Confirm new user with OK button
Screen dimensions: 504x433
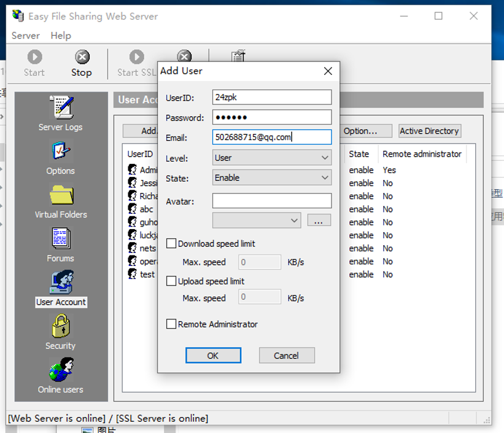pyautogui.click(x=213, y=356)
